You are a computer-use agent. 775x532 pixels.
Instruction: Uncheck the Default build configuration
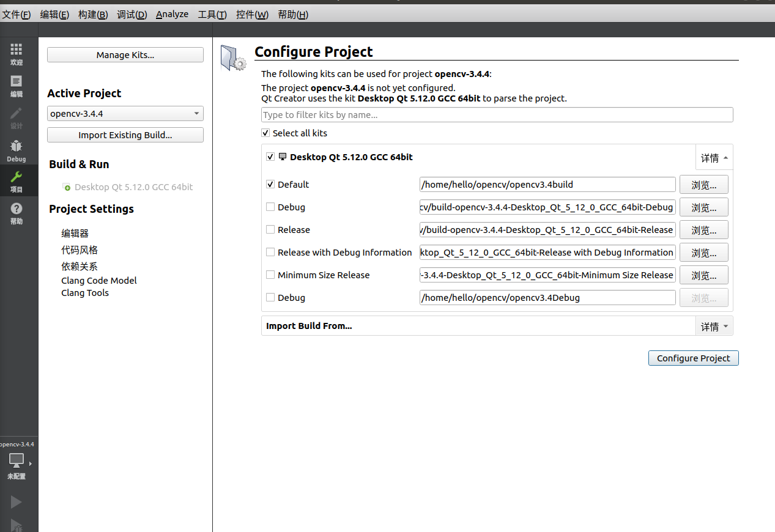[x=270, y=184]
